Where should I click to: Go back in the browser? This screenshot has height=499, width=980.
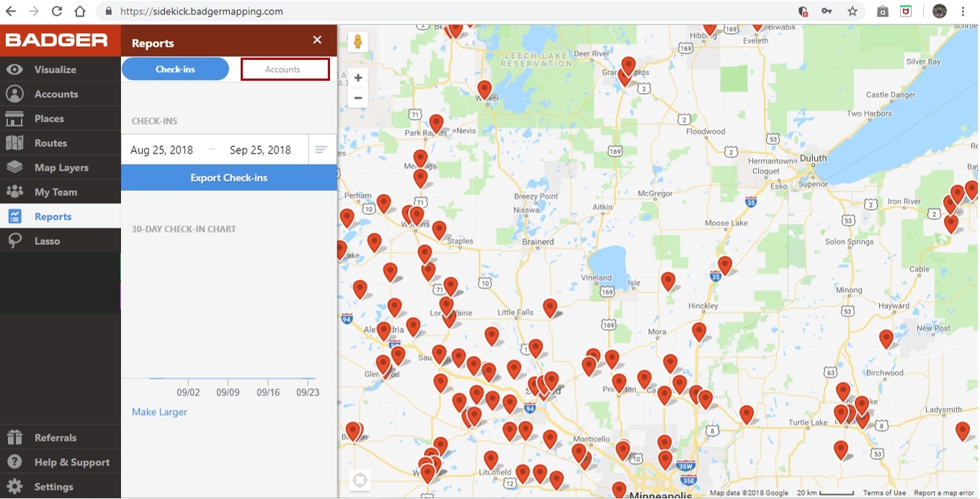tap(11, 12)
